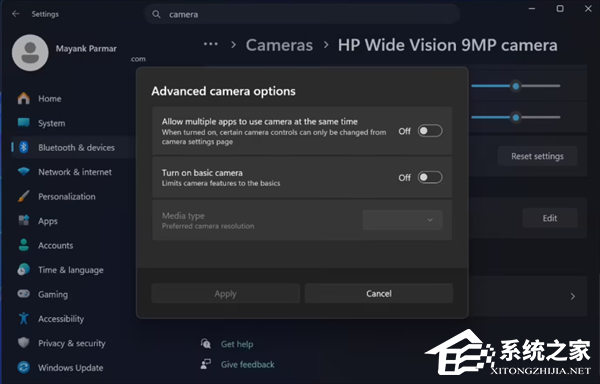Click the search magnifier icon
Image resolution: width=600 pixels, height=384 pixels.
(156, 14)
